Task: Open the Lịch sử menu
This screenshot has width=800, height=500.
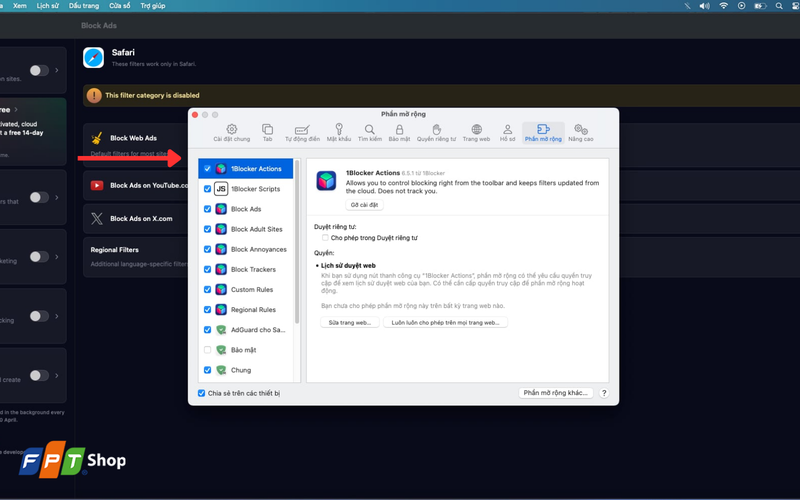Action: (x=47, y=6)
